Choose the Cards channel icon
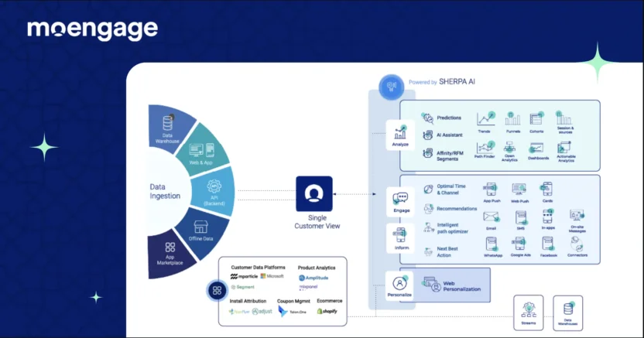The width and height of the screenshot is (644, 338). tap(546, 189)
